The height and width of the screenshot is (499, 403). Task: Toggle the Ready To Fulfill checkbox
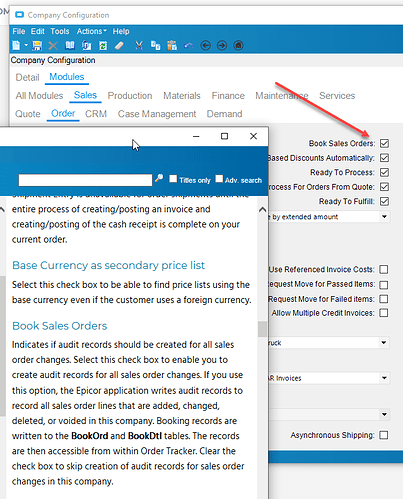click(x=384, y=201)
